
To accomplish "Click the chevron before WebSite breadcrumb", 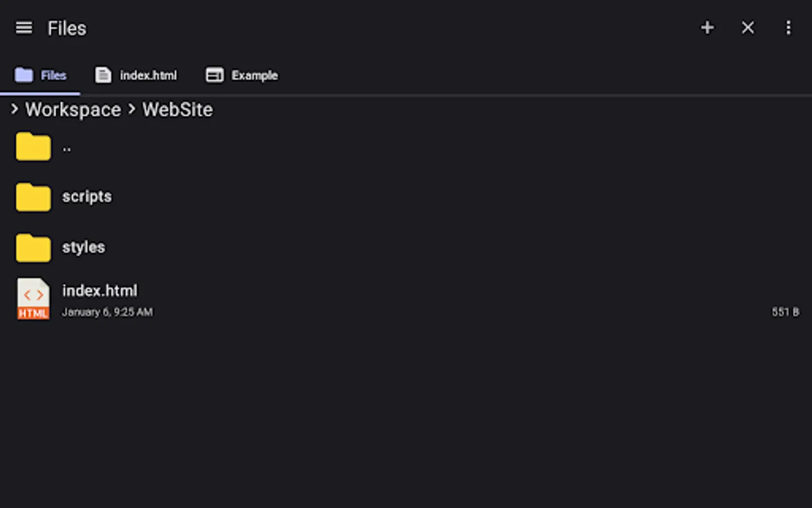I will click(x=131, y=109).
